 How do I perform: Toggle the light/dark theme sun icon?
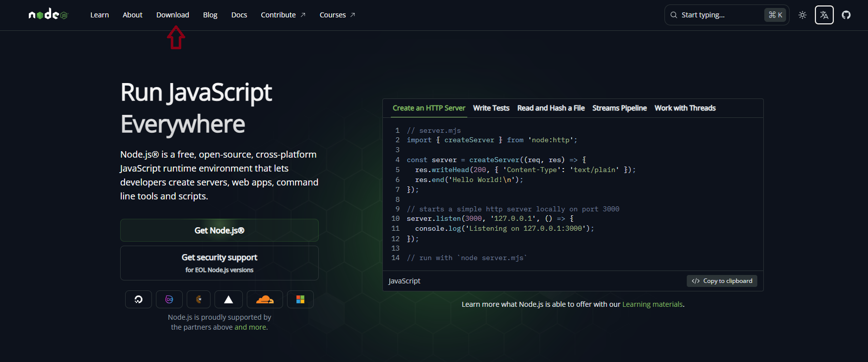click(802, 15)
